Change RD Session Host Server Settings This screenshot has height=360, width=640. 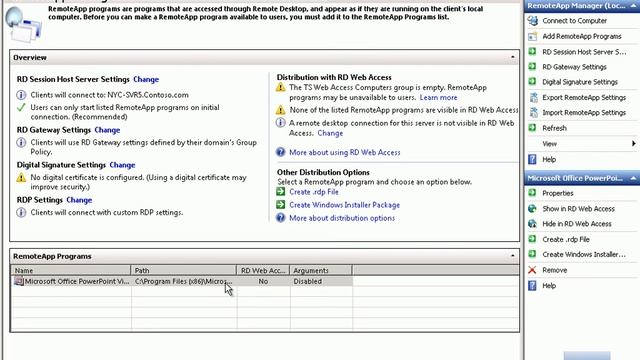(x=146, y=79)
